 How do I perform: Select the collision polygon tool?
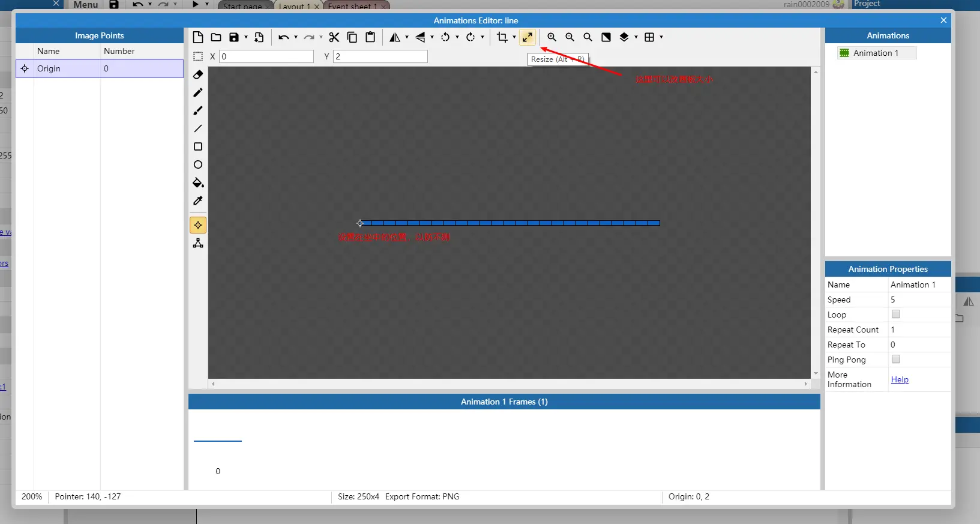[198, 243]
